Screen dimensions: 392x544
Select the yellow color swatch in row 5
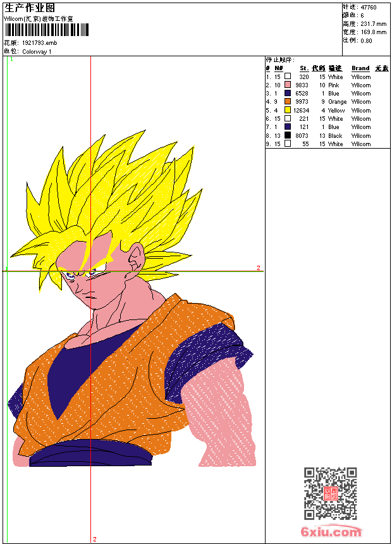(x=288, y=110)
